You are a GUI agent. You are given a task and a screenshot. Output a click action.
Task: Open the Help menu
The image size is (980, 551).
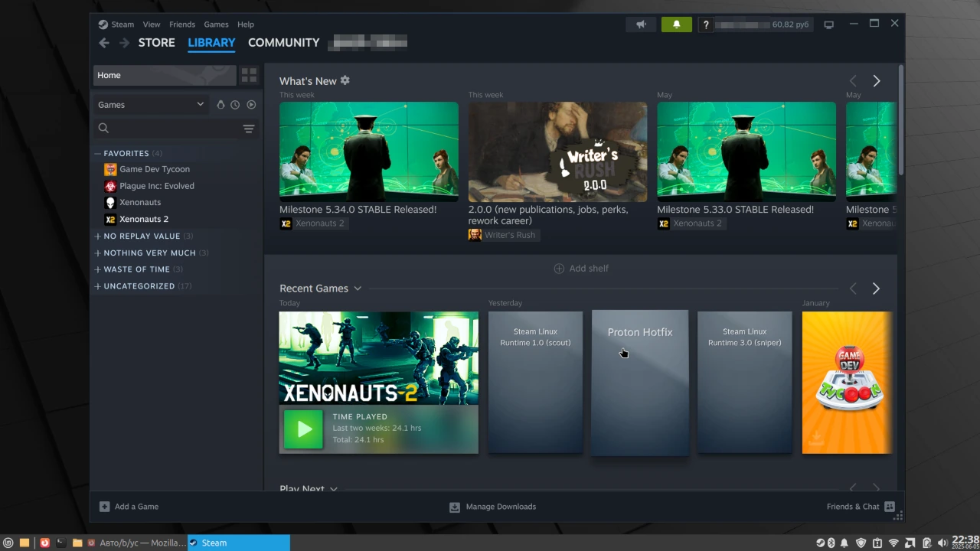246,24
